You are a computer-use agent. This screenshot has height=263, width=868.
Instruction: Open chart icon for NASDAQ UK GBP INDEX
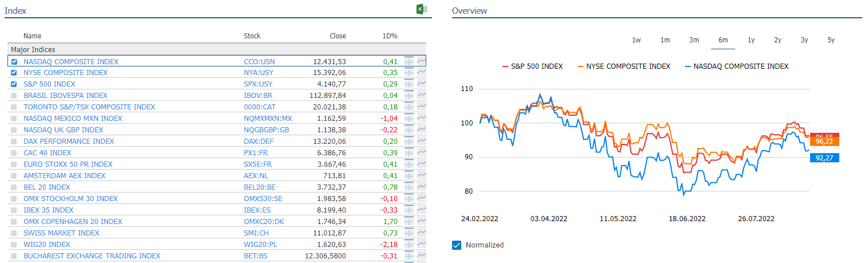click(x=422, y=129)
